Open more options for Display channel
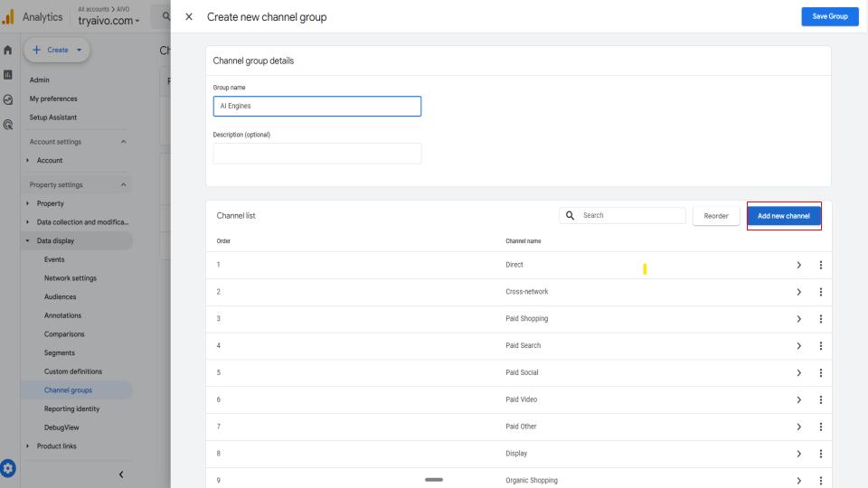 click(x=820, y=454)
